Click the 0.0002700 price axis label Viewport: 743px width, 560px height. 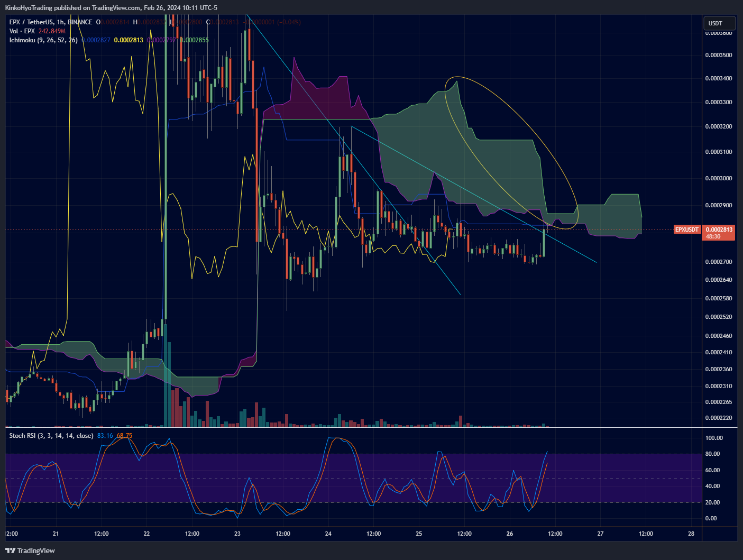[x=719, y=262]
